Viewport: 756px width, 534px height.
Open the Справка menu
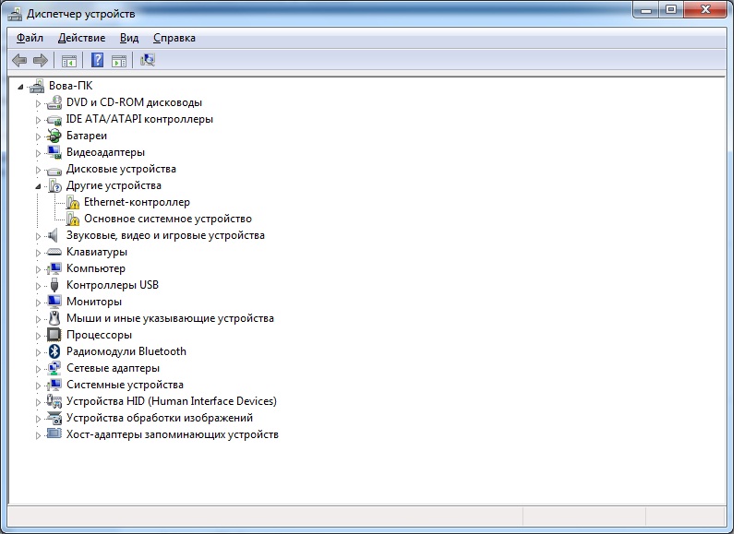(174, 38)
